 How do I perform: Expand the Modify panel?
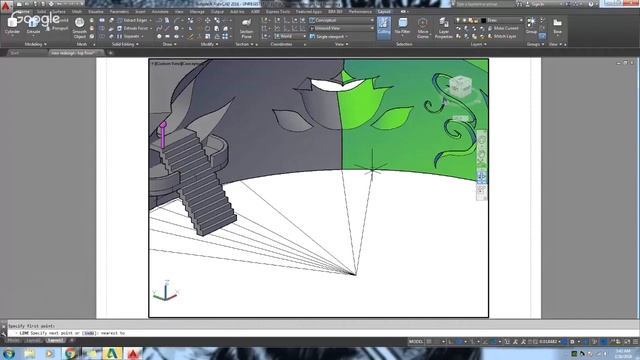point(209,44)
